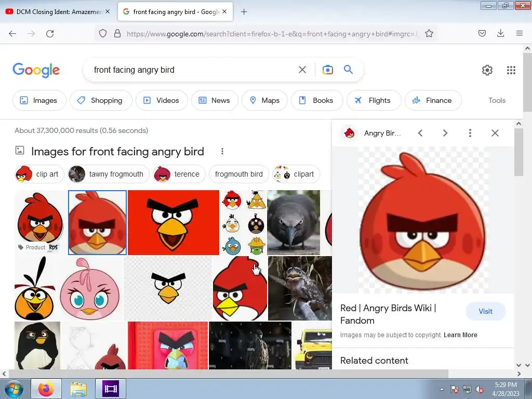Image resolution: width=532 pixels, height=399 pixels.
Task: Switch to Videos search filter
Action: coord(162,100)
